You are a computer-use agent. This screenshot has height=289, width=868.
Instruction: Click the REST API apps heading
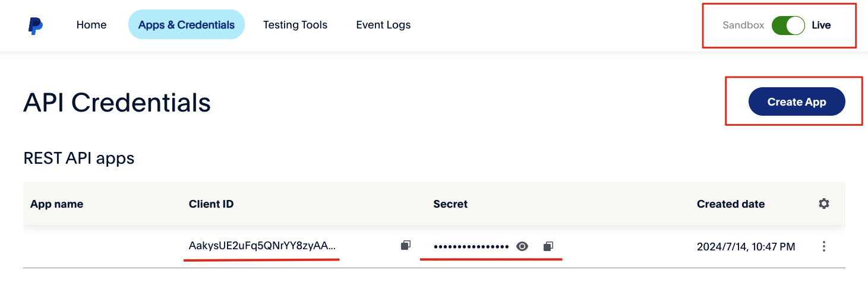pyautogui.click(x=79, y=158)
